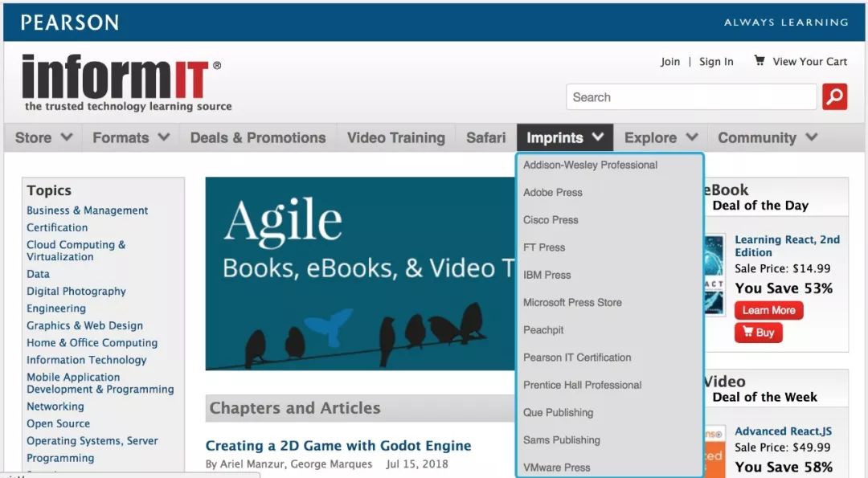Image resolution: width=868 pixels, height=478 pixels.
Task: Select Addison-Wesley Professional imprint
Action: (x=590, y=165)
